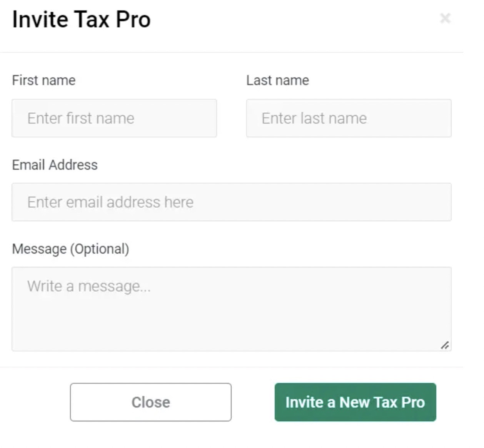This screenshot has width=484, height=448.
Task: Click the dialog close icon top right
Action: [446, 18]
